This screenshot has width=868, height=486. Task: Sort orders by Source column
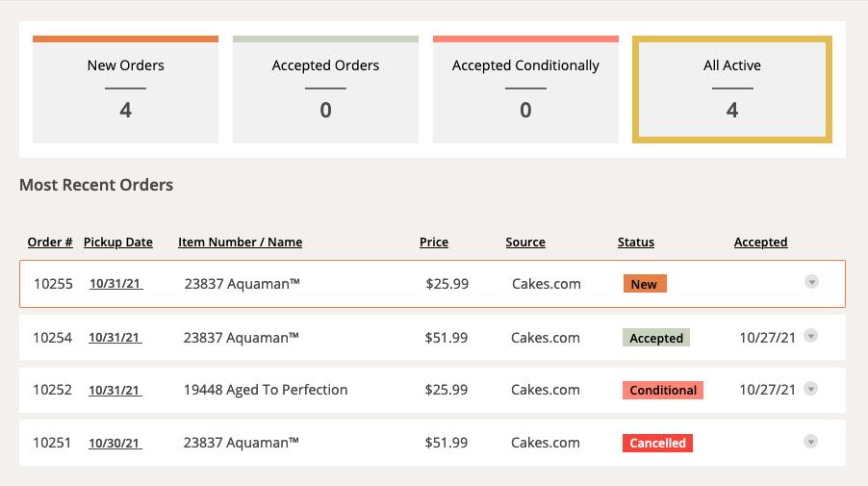pyautogui.click(x=525, y=243)
